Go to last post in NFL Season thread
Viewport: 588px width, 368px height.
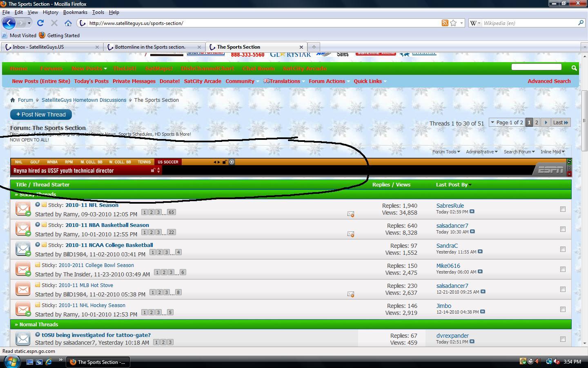coord(472,211)
